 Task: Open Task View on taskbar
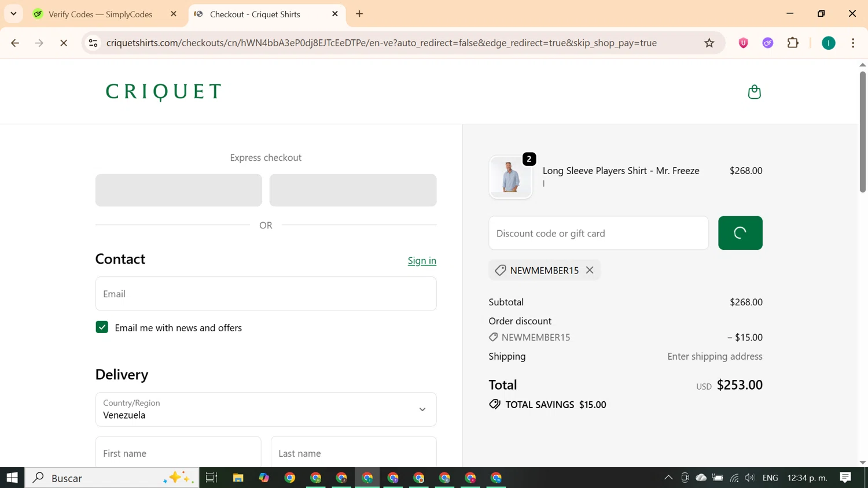[x=212, y=478]
